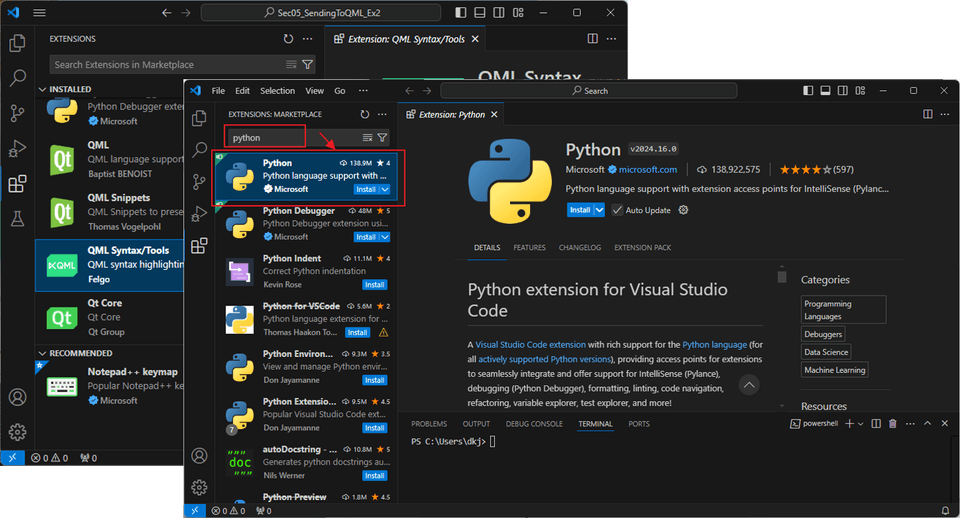The image size is (960, 518).
Task: Open the launch profile dropdown next to new terminal
Action: click(x=861, y=424)
